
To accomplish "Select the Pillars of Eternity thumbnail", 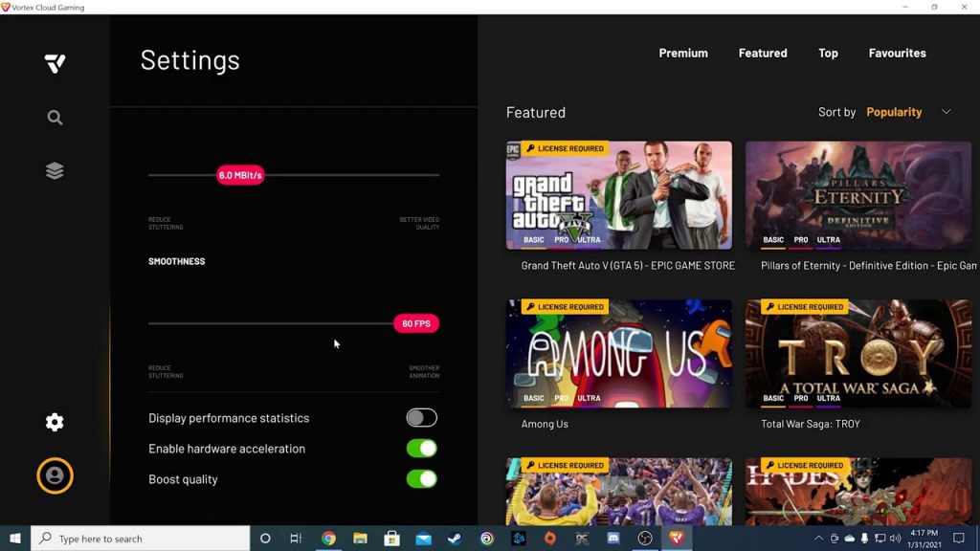I will tap(858, 195).
